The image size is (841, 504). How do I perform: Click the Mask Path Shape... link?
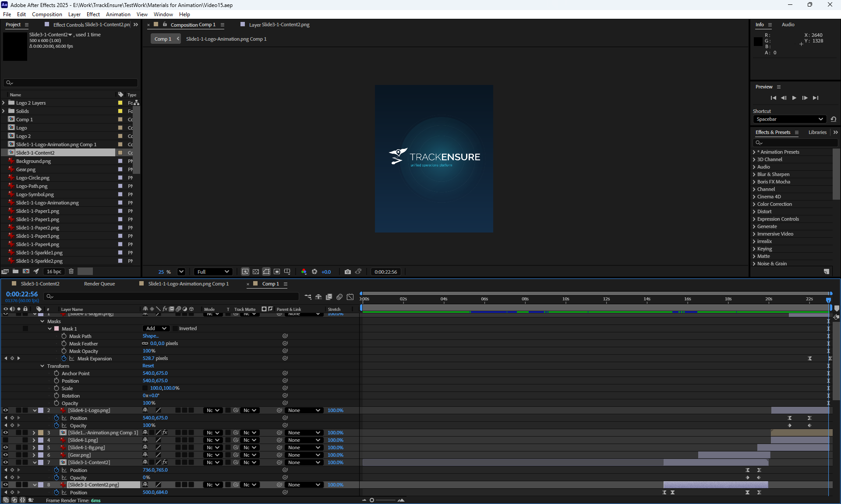click(x=150, y=336)
